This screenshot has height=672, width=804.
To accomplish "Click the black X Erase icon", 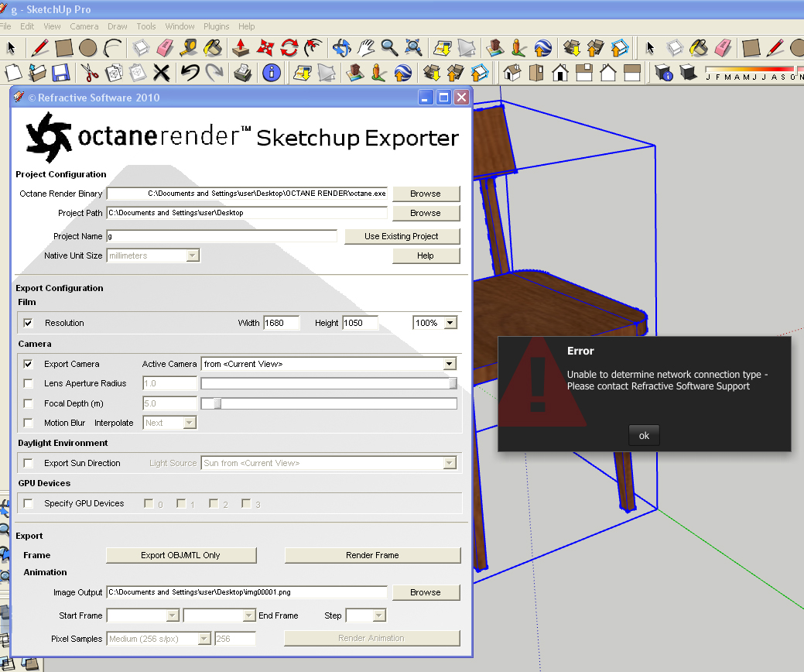I will [x=162, y=72].
